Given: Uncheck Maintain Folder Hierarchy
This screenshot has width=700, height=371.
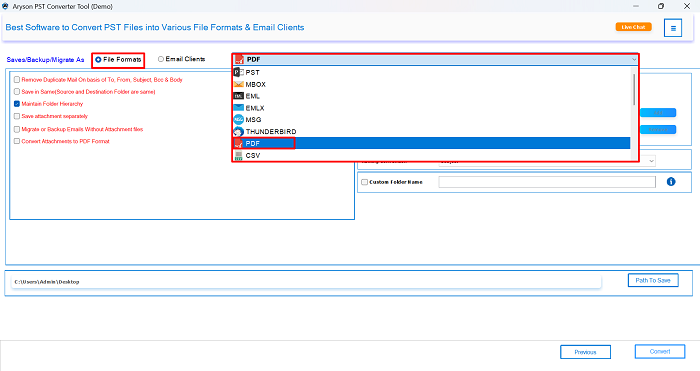Looking at the screenshot, I should tap(17, 104).
